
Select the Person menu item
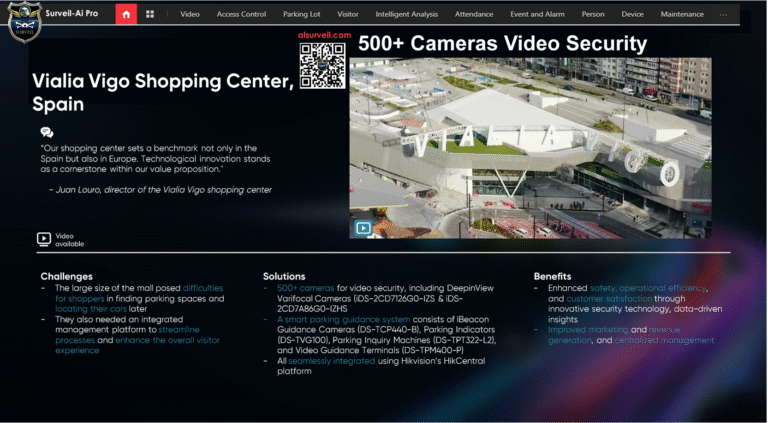click(x=593, y=14)
